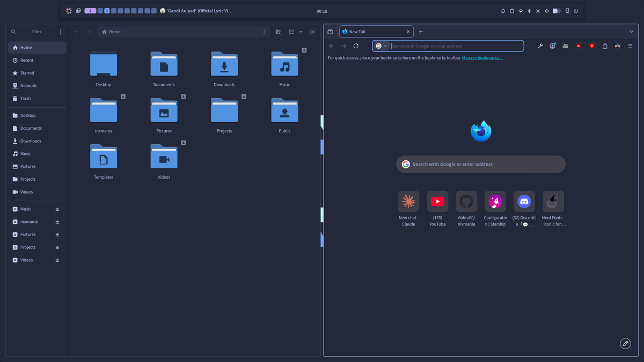Open notifications bell in top bar
The height and width of the screenshot is (362, 644).
[x=503, y=11]
